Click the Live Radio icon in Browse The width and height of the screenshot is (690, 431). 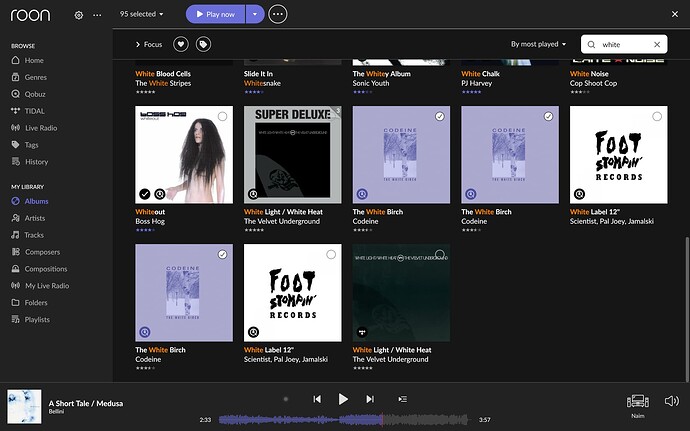15,128
